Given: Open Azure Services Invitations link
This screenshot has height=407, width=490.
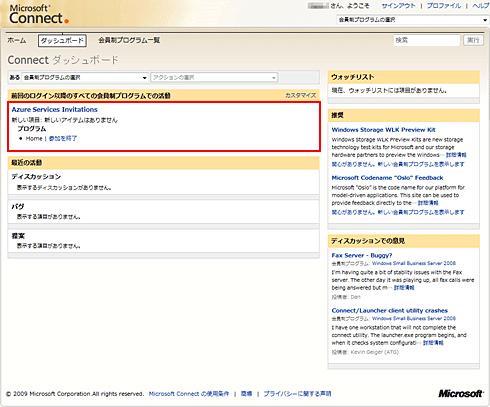Looking at the screenshot, I should 55,110.
